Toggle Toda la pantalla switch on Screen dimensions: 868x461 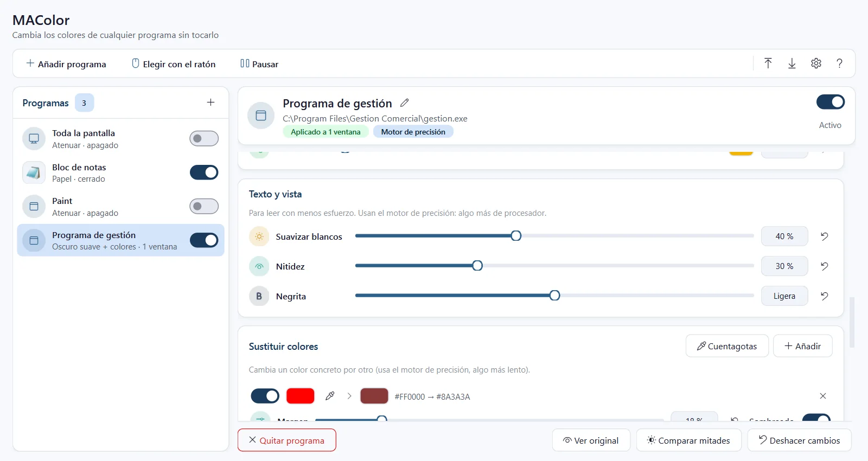(x=204, y=138)
